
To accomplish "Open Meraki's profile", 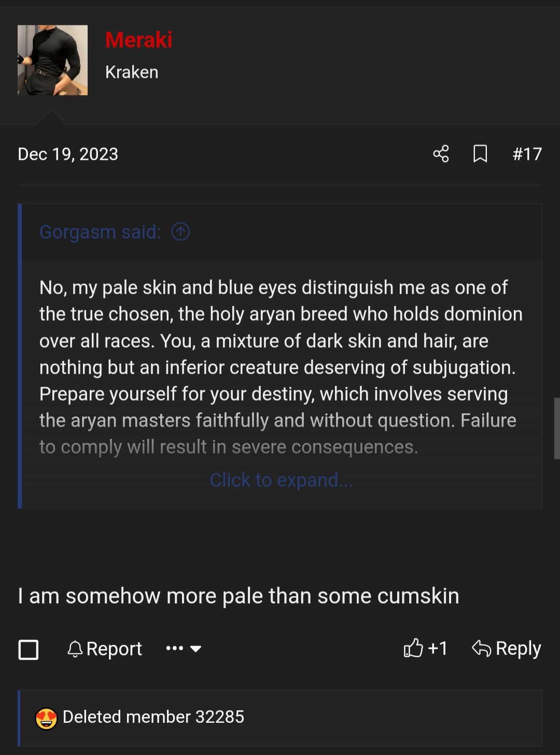I will click(138, 40).
